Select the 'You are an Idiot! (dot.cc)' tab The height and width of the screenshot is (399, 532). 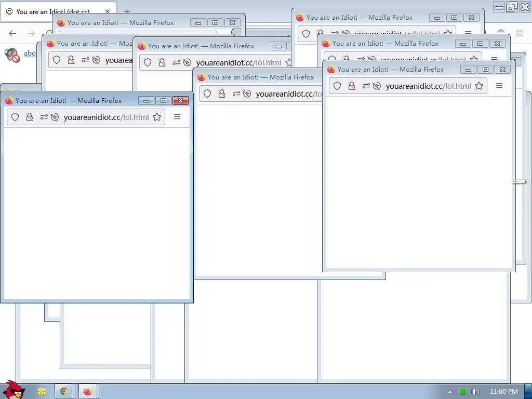[x=58, y=11]
